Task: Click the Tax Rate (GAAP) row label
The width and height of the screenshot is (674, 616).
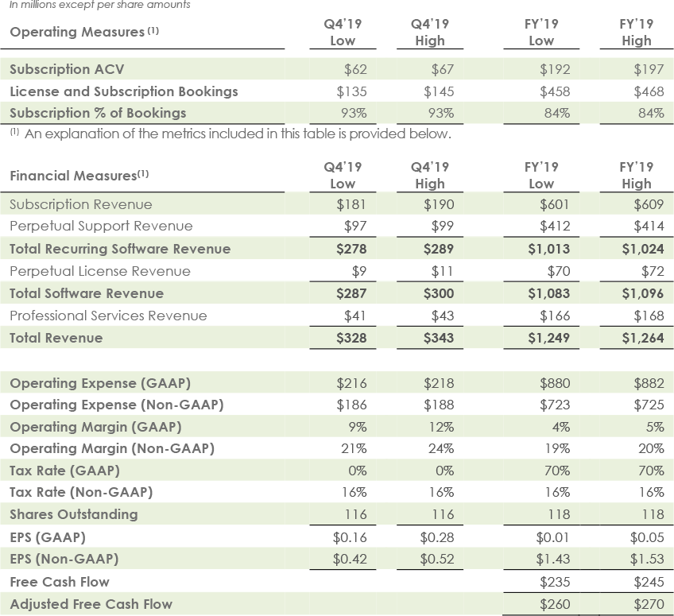Action: (65, 471)
